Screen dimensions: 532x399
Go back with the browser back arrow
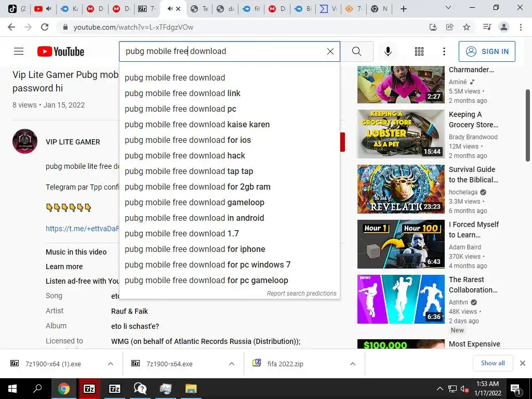point(11,27)
